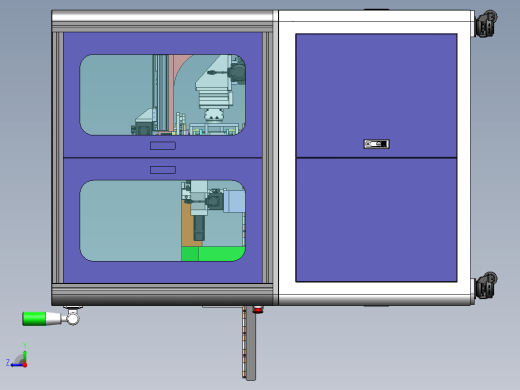Select the lower door handle recess
520x390 pixels.
tap(163, 170)
